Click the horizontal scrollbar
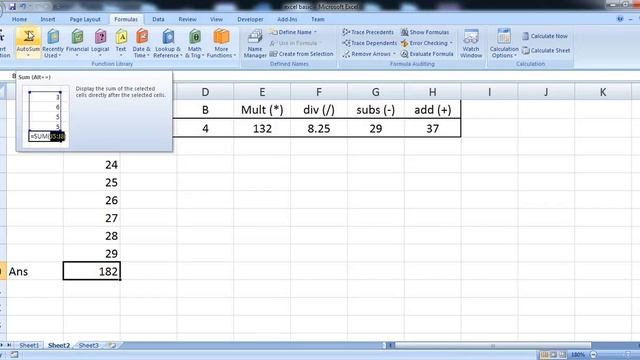The height and width of the screenshot is (360, 640). click(493, 345)
